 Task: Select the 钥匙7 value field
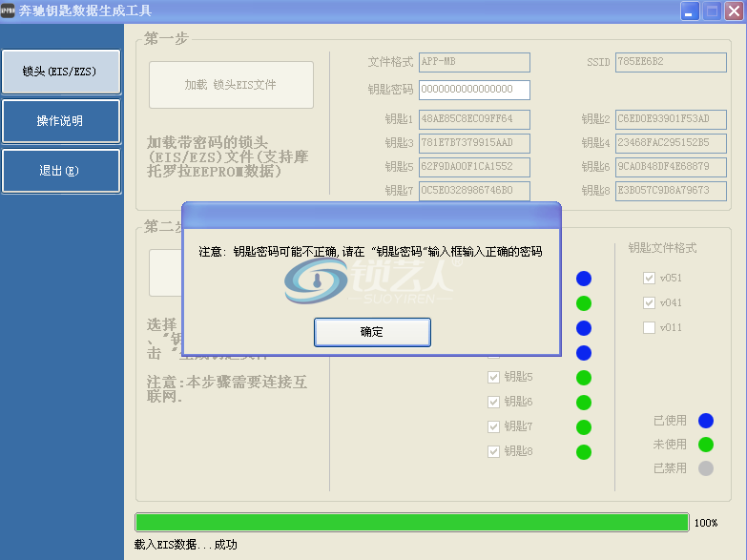click(474, 191)
